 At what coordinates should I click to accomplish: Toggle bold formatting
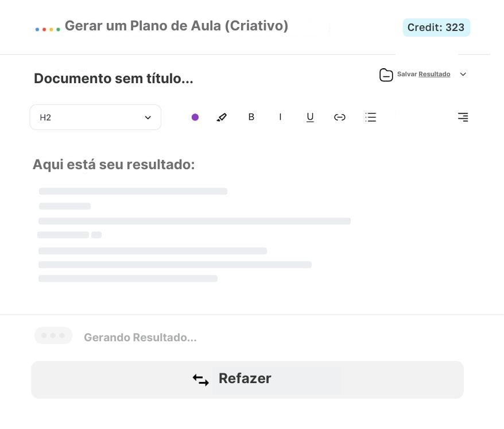click(x=251, y=117)
